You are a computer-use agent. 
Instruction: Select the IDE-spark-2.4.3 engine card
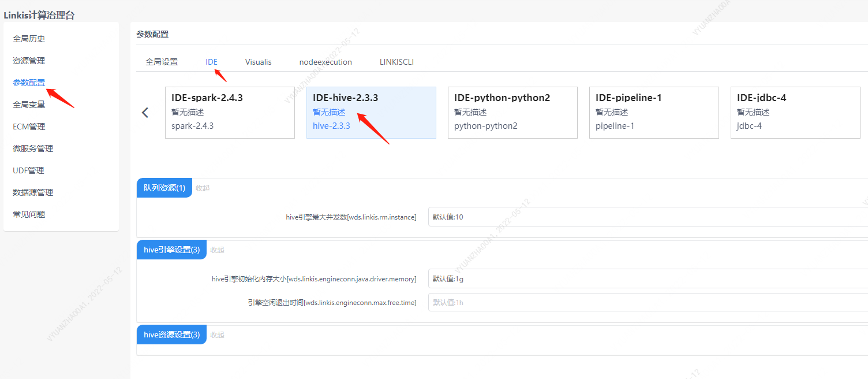coord(230,113)
